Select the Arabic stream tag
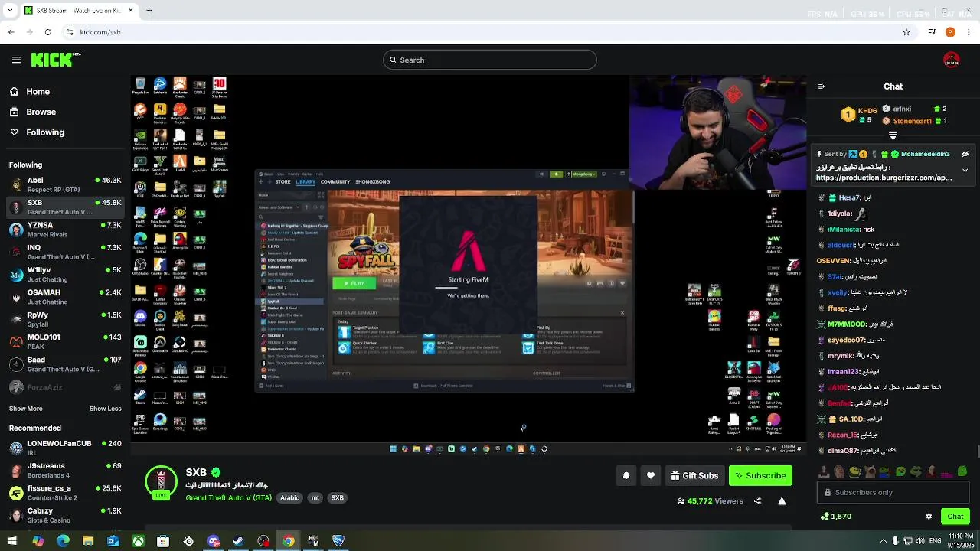 pos(289,498)
